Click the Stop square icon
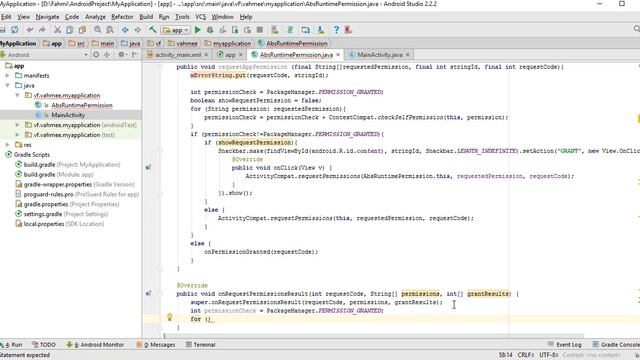 [260, 30]
